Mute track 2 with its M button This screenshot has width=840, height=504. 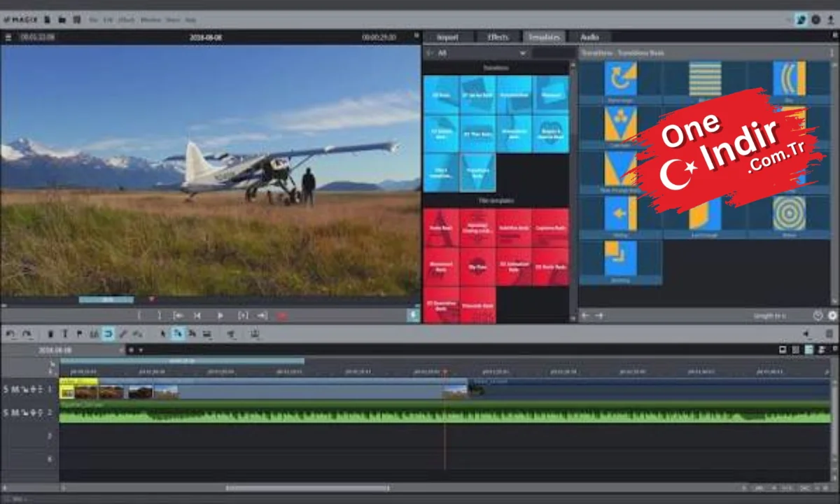(15, 413)
